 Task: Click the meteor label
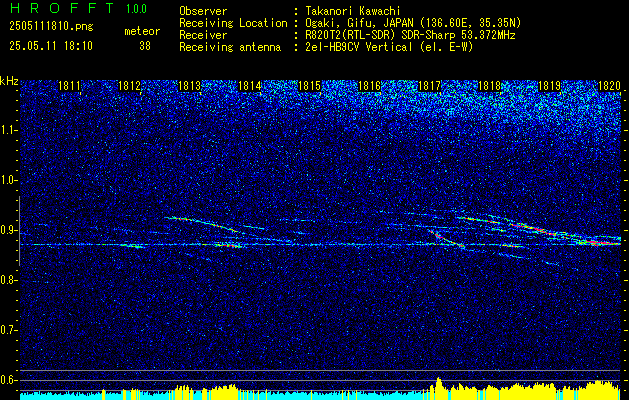click(142, 31)
